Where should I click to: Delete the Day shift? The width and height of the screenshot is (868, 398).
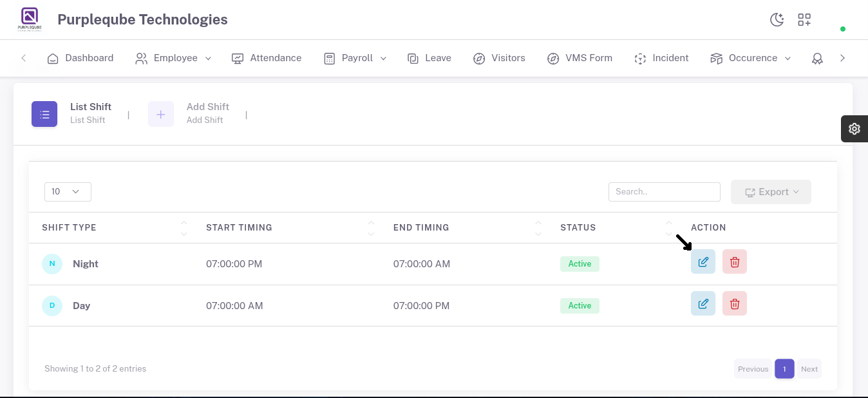coord(735,303)
